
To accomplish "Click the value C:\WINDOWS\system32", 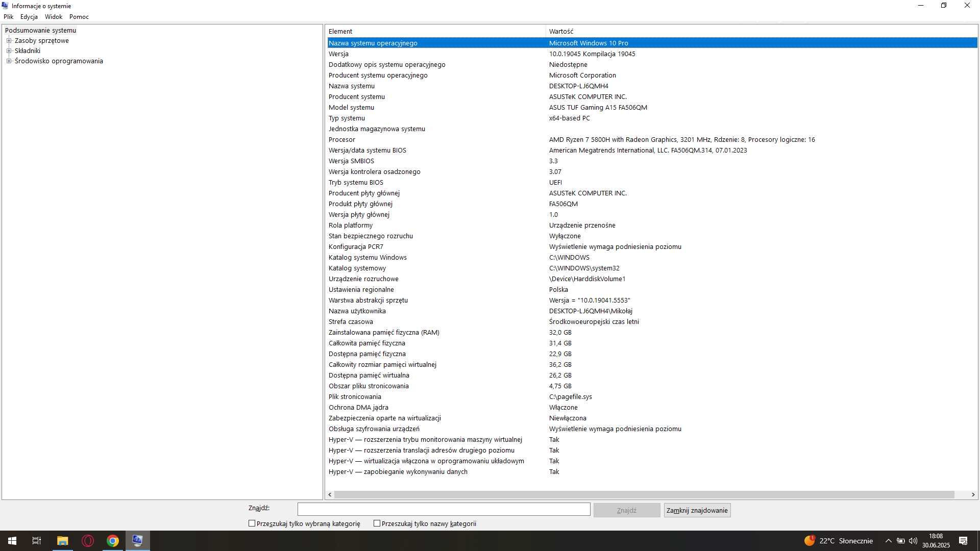I will click(584, 268).
